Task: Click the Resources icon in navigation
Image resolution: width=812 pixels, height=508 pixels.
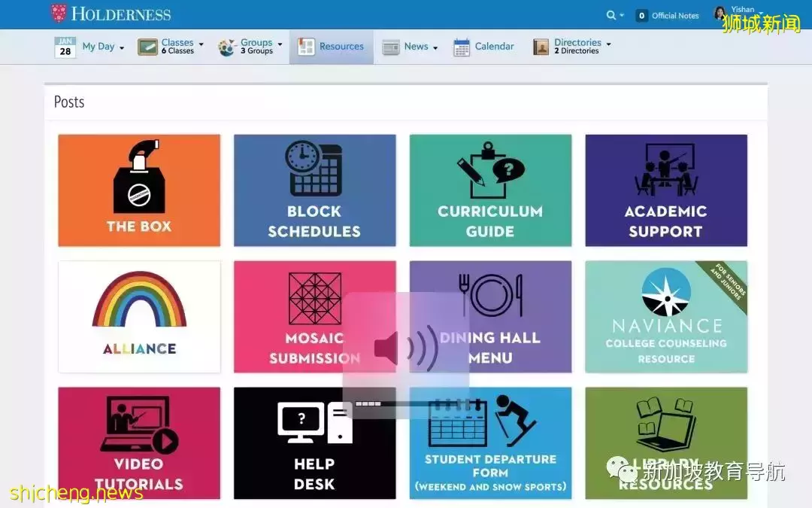Action: tap(306, 47)
